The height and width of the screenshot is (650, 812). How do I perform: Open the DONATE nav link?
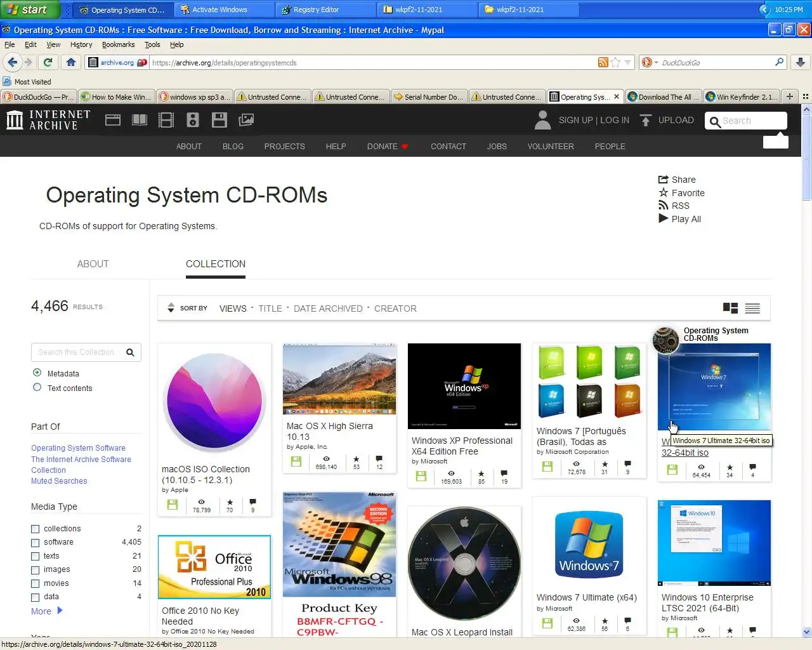(x=388, y=146)
